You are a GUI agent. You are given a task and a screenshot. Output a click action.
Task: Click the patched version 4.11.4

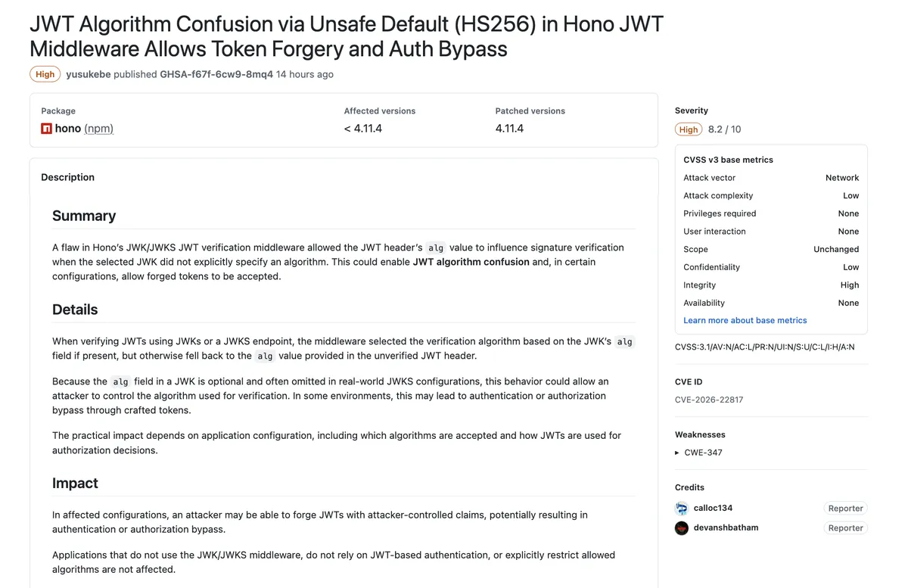pos(509,129)
